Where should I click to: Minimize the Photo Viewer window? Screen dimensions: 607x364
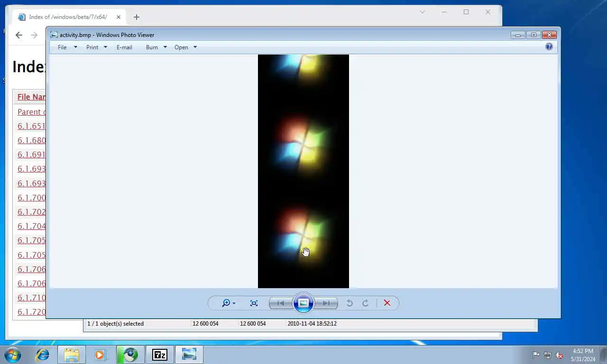point(518,35)
